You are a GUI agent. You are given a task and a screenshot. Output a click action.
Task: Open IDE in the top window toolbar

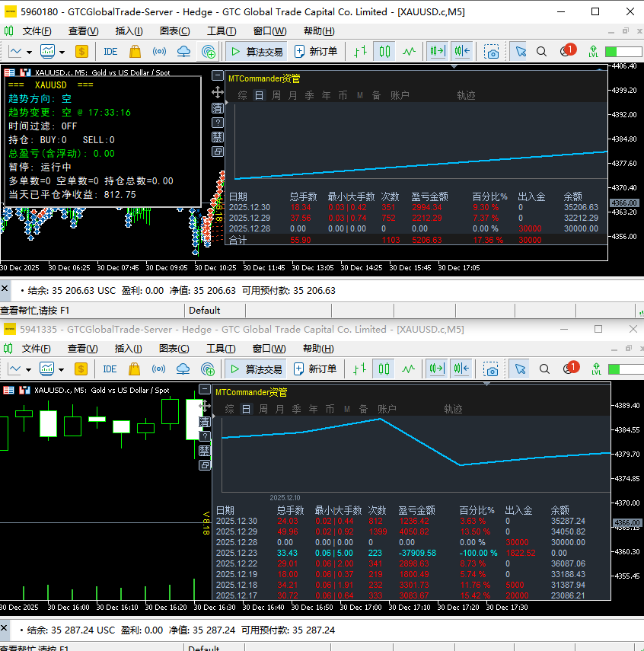click(110, 52)
